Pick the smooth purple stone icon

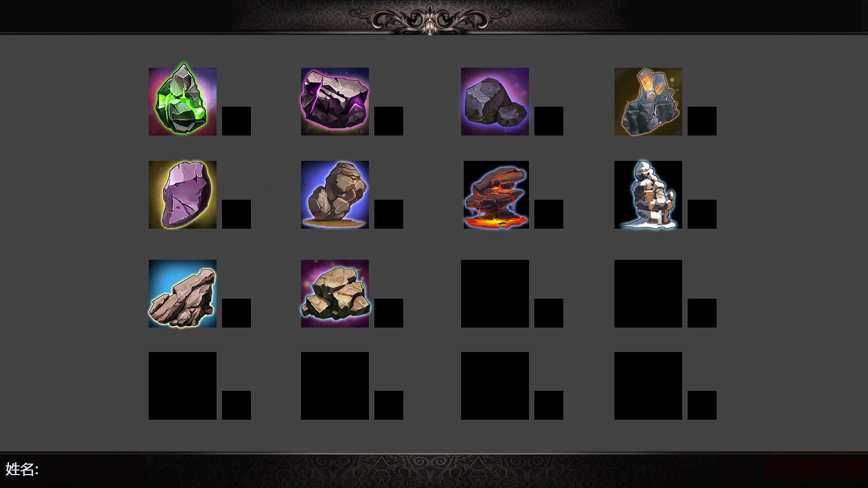183,195
